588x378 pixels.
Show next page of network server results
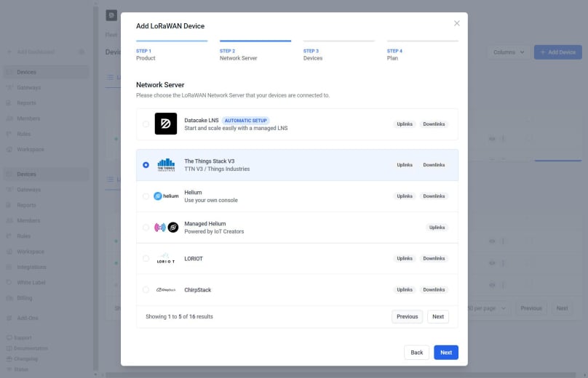coord(437,317)
